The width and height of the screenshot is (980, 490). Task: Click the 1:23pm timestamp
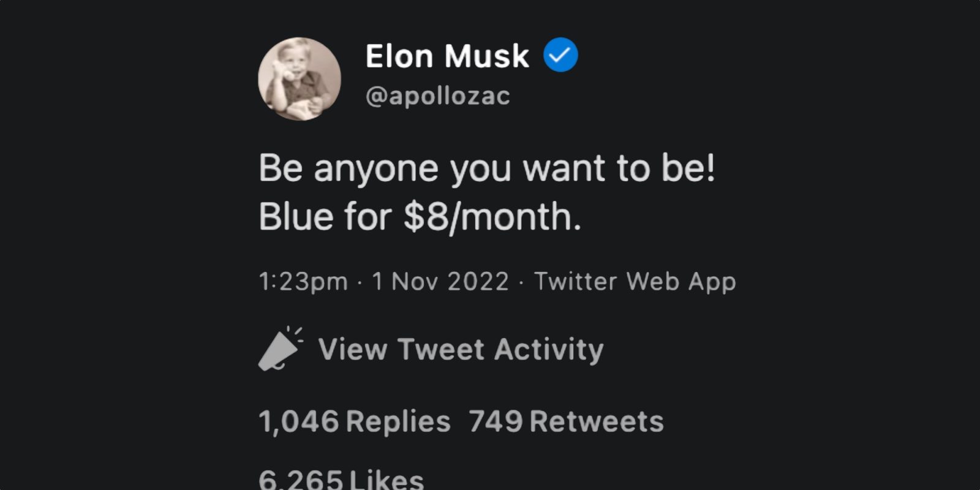point(303,282)
